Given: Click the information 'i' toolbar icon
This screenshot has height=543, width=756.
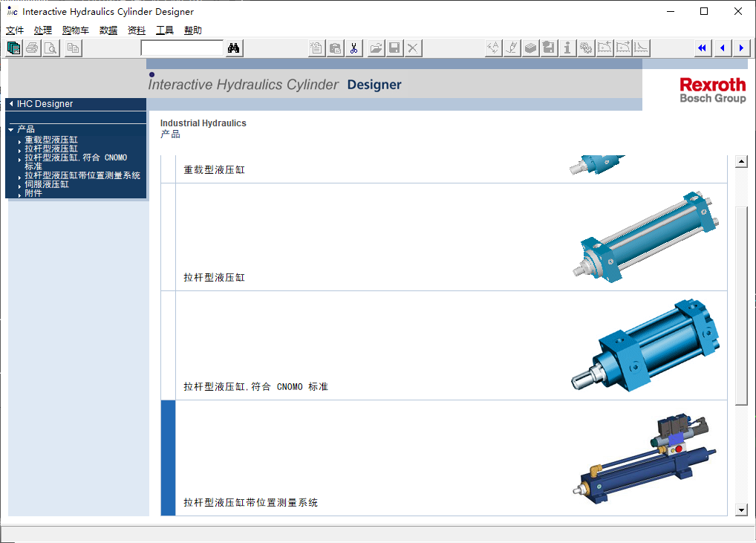Looking at the screenshot, I should [567, 48].
